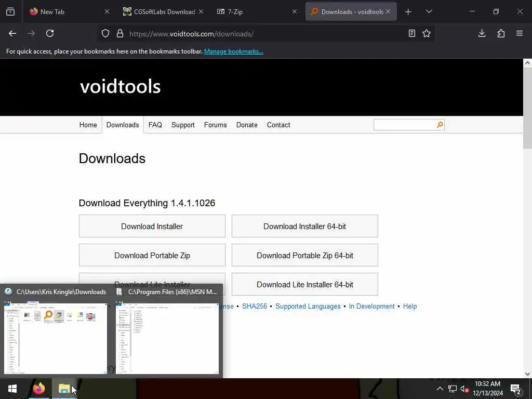Click the Download Installer button
This screenshot has height=399, width=532.
coord(152,226)
